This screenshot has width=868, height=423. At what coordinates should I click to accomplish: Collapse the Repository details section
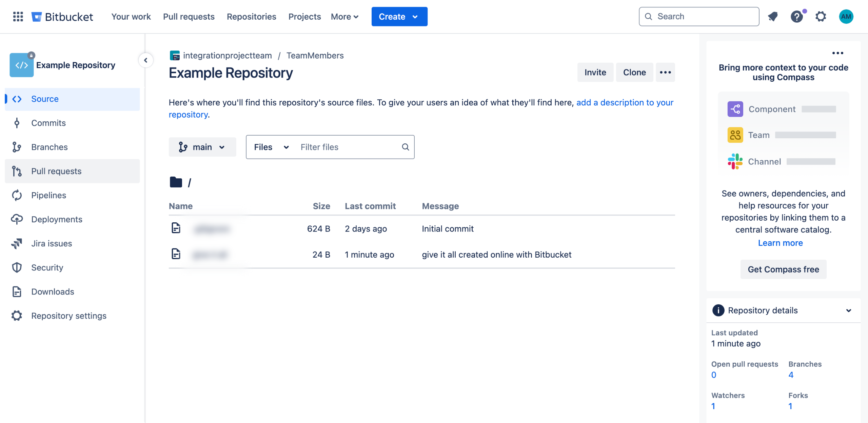tap(848, 310)
